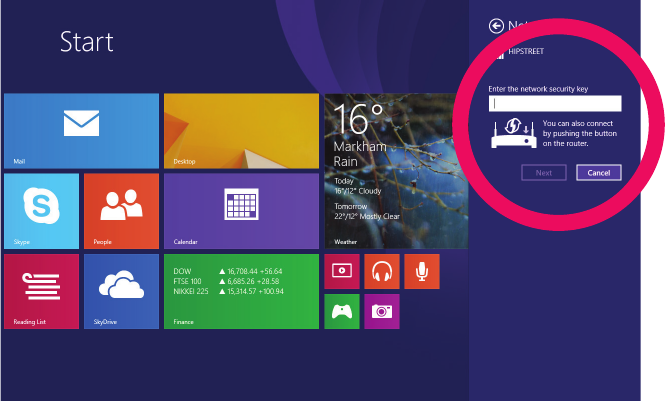This screenshot has width=665, height=401.
Task: Click Tomorrow's forecast in Weather tile
Action: coord(367,211)
